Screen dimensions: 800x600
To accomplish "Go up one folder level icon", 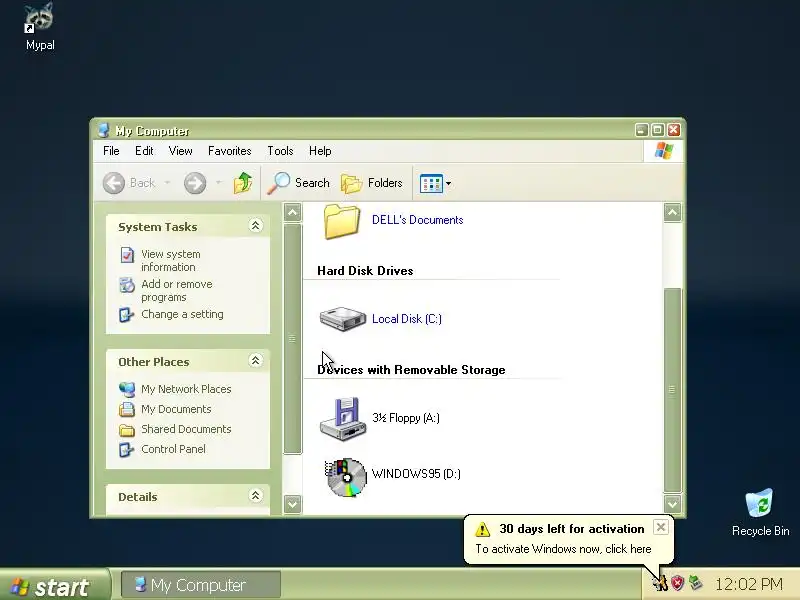I will tap(243, 183).
